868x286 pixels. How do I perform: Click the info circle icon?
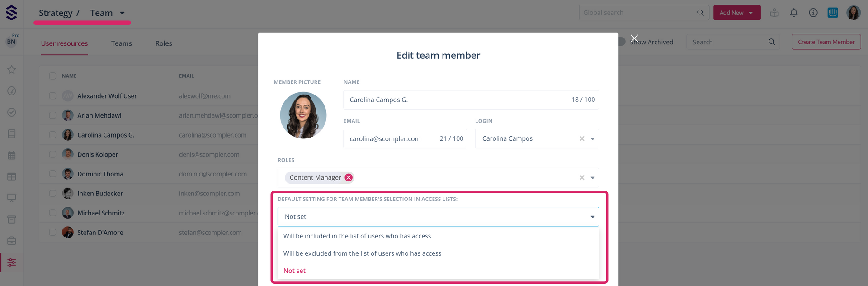click(x=813, y=13)
